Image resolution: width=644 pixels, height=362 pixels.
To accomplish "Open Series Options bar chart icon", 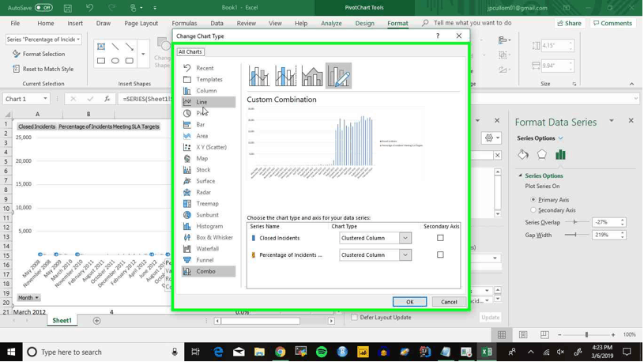I will pos(560,154).
